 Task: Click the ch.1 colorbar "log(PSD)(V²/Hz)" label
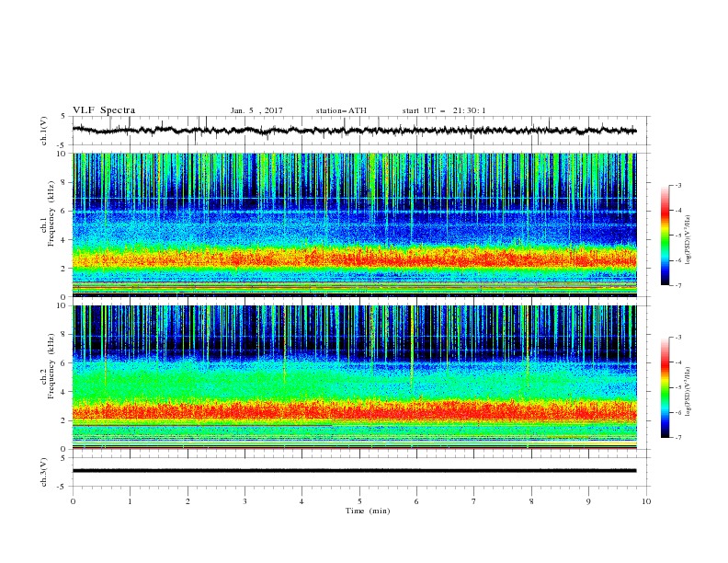tap(688, 240)
